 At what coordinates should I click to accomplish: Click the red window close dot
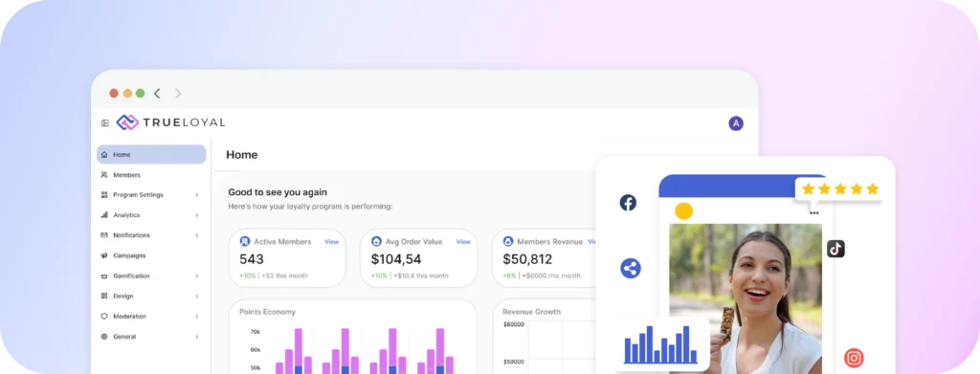(x=114, y=93)
